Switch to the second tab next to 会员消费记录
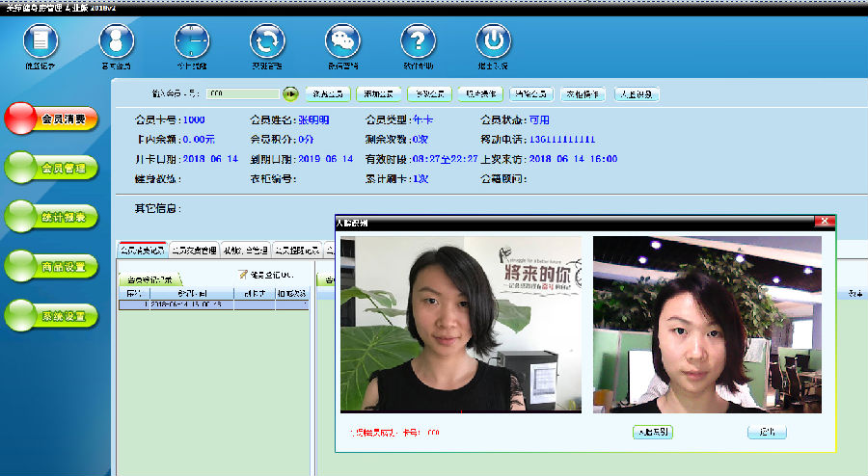The width and height of the screenshot is (868, 476). tap(194, 250)
